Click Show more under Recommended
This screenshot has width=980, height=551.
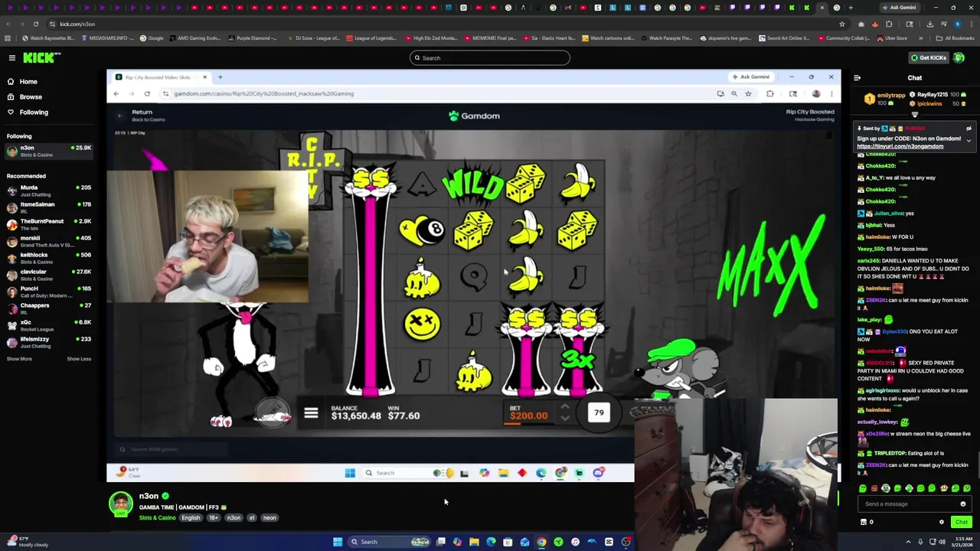[x=19, y=359]
